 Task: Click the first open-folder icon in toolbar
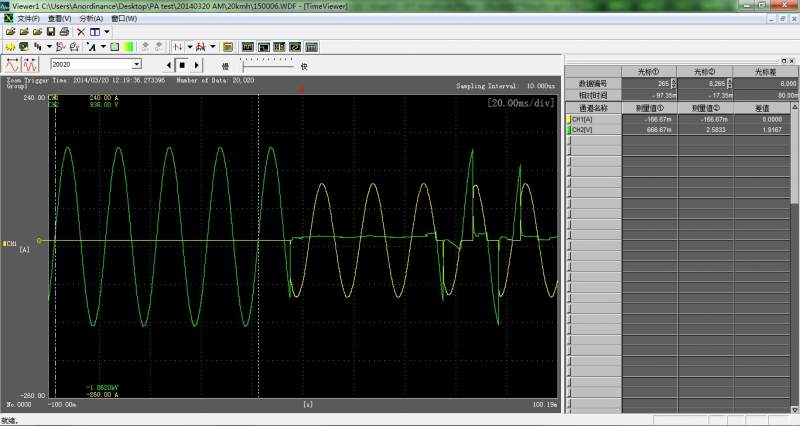click(10, 32)
